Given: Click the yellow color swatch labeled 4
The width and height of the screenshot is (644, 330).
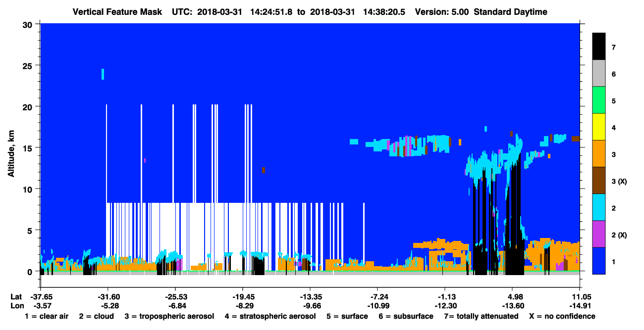Looking at the screenshot, I should click(599, 127).
